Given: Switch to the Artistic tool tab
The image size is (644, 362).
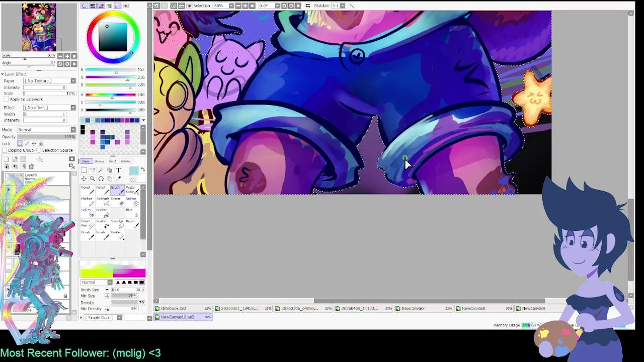Looking at the screenshot, I should point(126,161).
